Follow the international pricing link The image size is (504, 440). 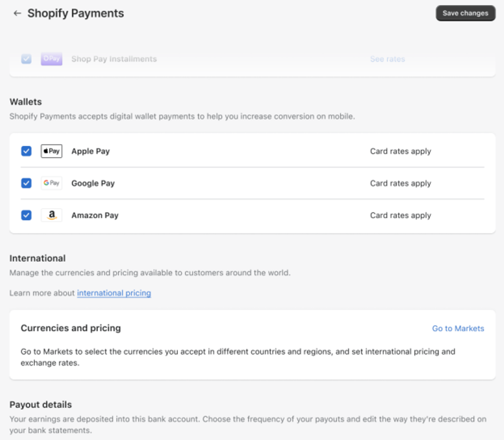tap(114, 293)
